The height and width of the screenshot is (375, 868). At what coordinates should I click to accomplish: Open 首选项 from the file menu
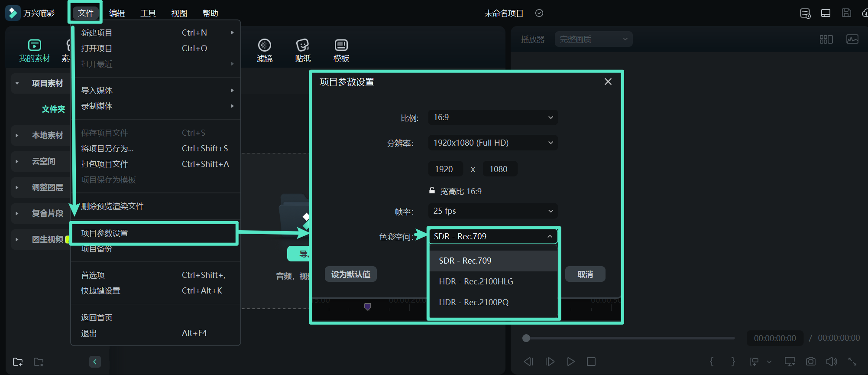156,275
